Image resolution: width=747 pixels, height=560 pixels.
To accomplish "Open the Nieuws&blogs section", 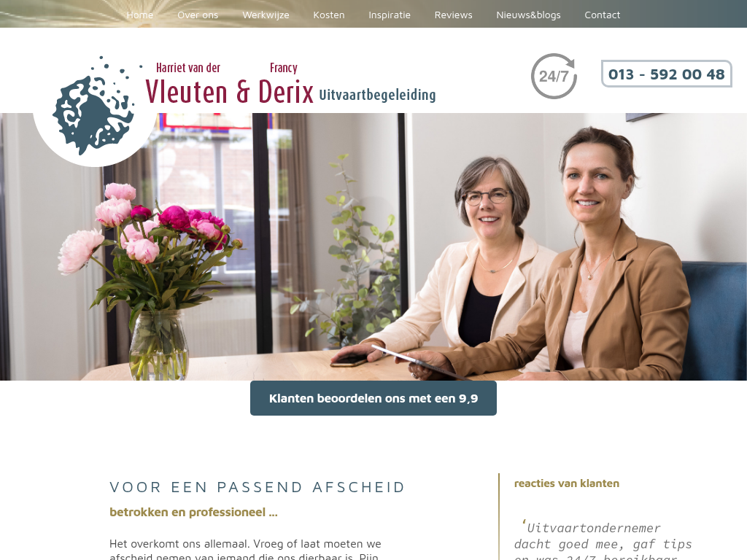I will click(x=528, y=15).
